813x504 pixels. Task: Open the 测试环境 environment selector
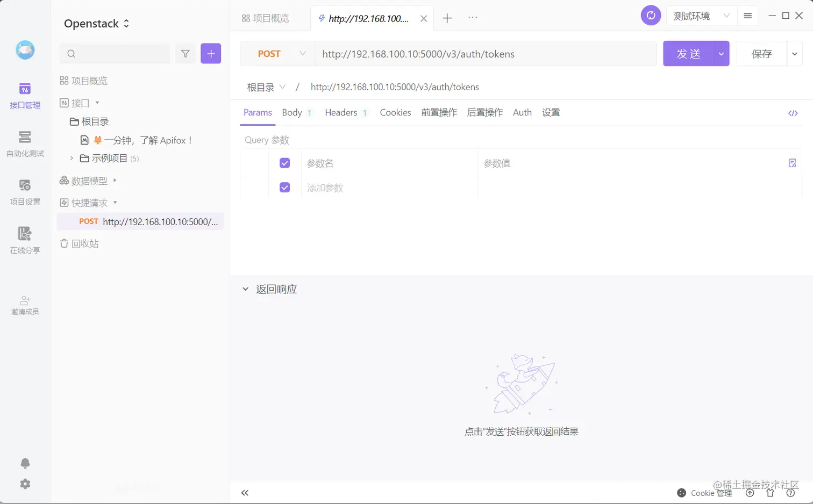coord(699,16)
